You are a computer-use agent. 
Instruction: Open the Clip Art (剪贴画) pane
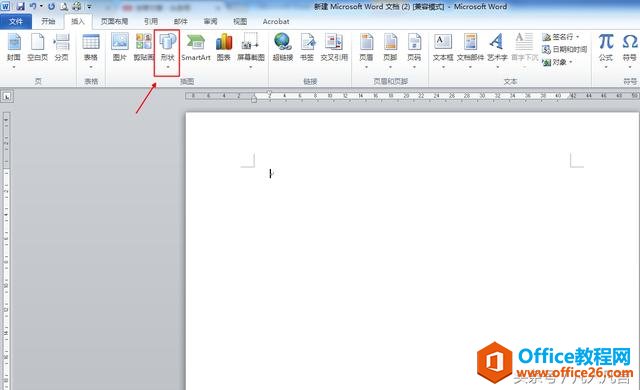144,48
